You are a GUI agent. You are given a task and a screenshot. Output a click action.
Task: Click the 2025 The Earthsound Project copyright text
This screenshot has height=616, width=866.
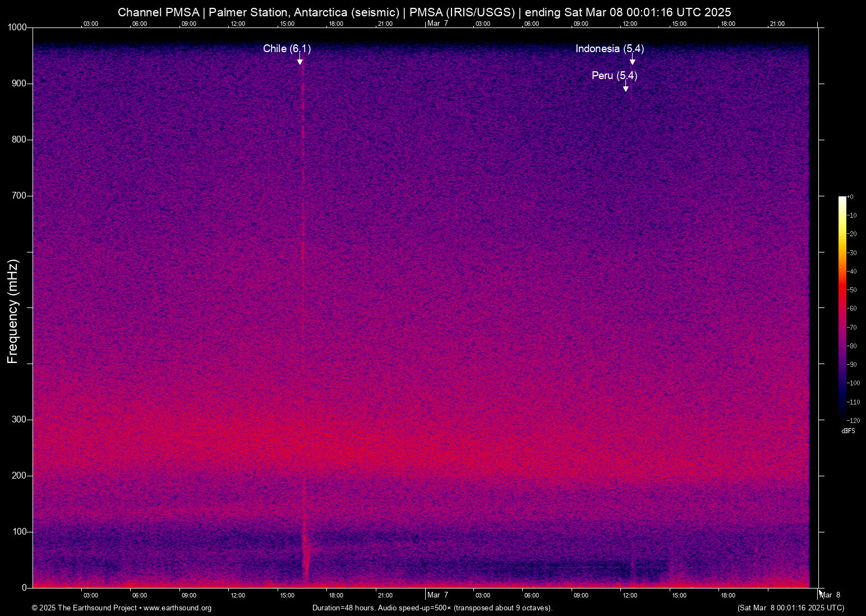coord(84,608)
